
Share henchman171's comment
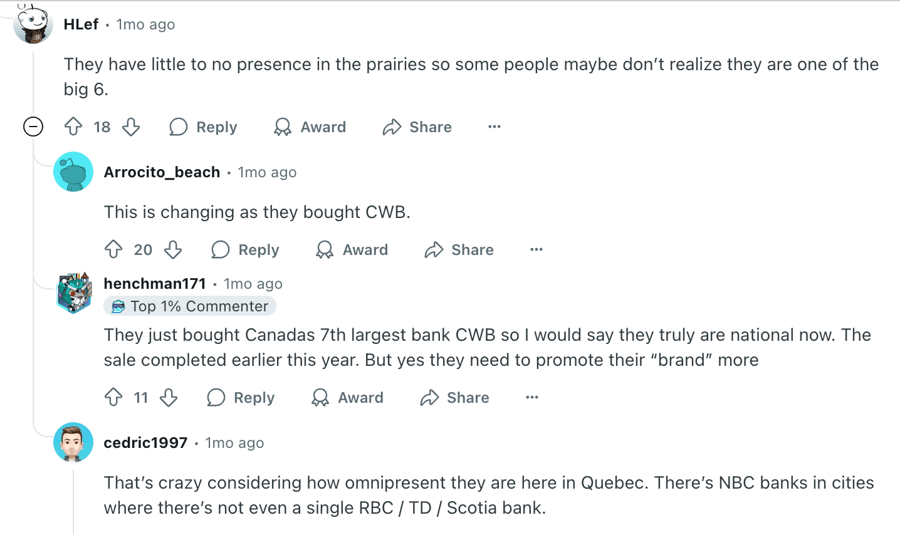pos(455,398)
